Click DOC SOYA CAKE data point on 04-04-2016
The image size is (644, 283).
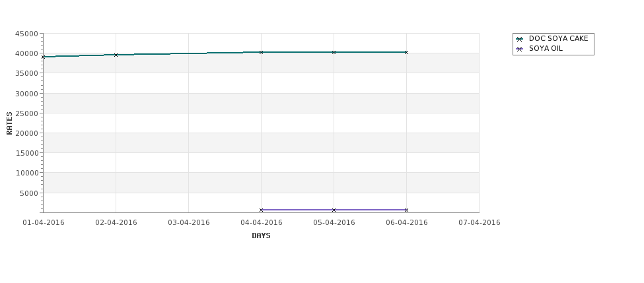tap(261, 52)
